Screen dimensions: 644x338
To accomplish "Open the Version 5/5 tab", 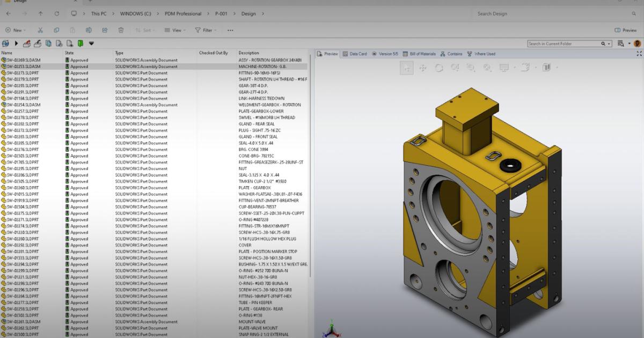I will tap(385, 54).
